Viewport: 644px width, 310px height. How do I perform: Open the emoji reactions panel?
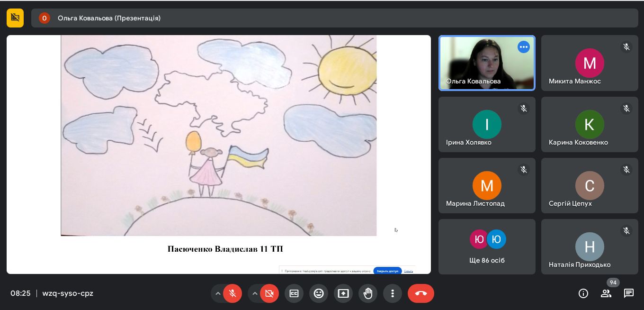pos(319,293)
